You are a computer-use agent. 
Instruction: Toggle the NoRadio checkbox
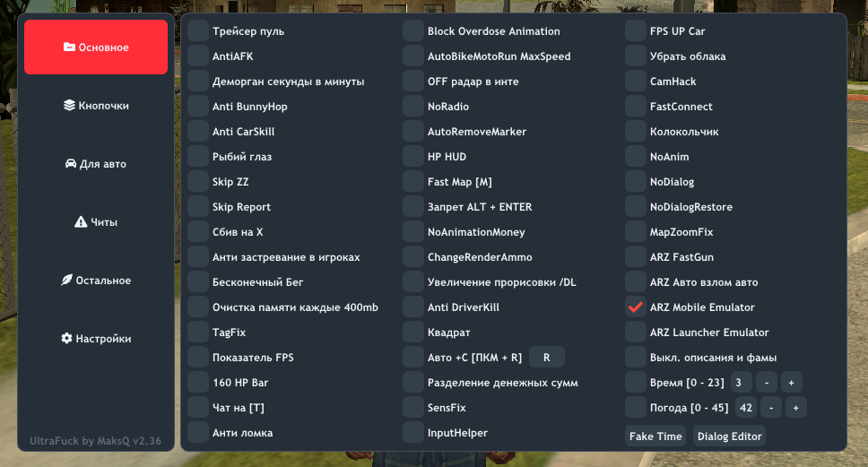(413, 107)
